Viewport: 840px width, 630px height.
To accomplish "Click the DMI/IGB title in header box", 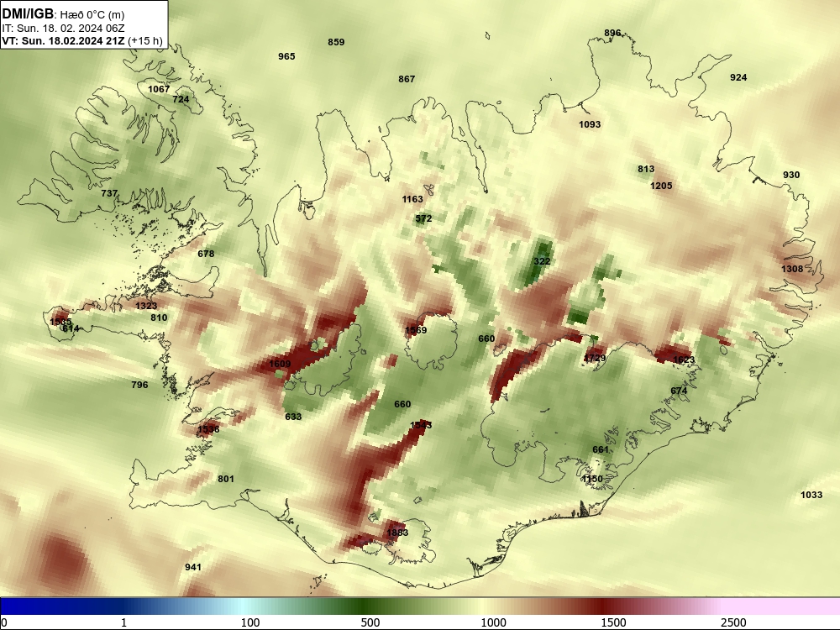I will (28, 14).
